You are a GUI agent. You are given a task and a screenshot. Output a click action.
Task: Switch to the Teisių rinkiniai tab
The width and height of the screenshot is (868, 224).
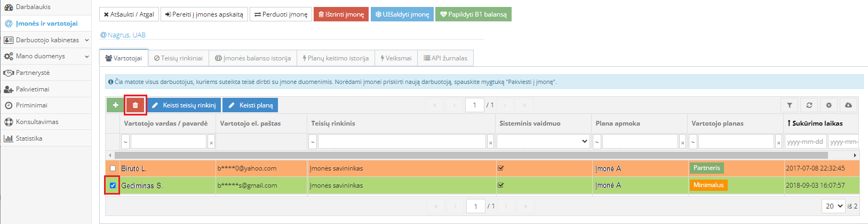(x=178, y=58)
